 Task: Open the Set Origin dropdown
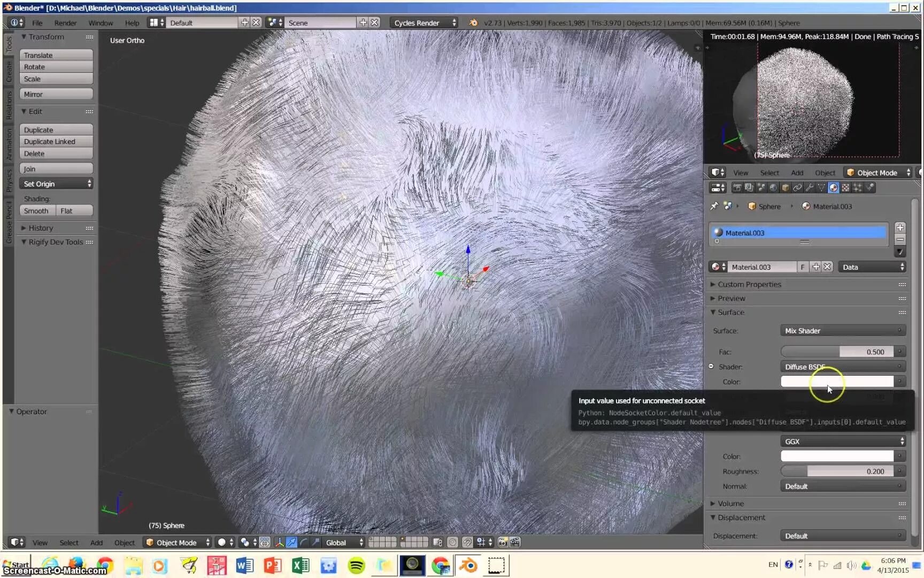point(56,184)
